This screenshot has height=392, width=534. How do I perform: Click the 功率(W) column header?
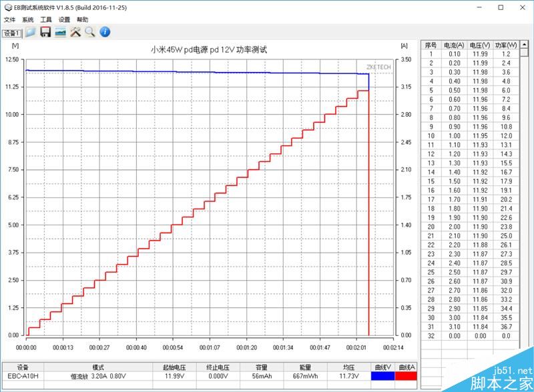[x=506, y=45]
